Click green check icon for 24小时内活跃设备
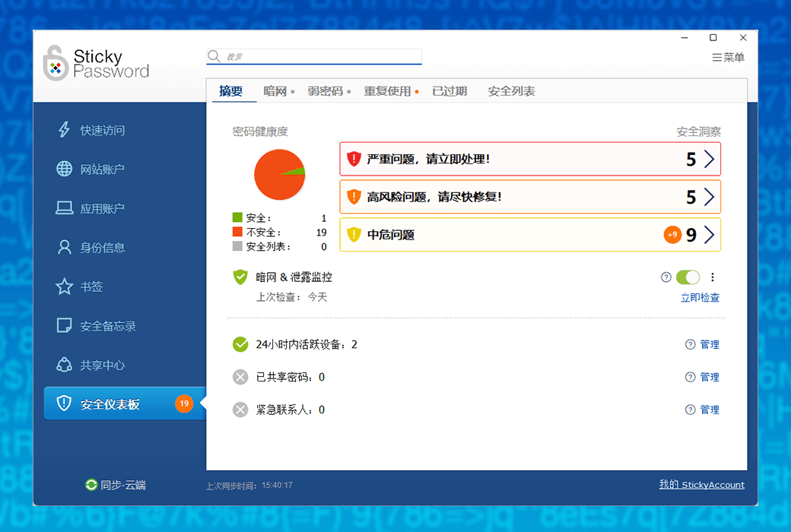This screenshot has height=532, width=791. 240,344
